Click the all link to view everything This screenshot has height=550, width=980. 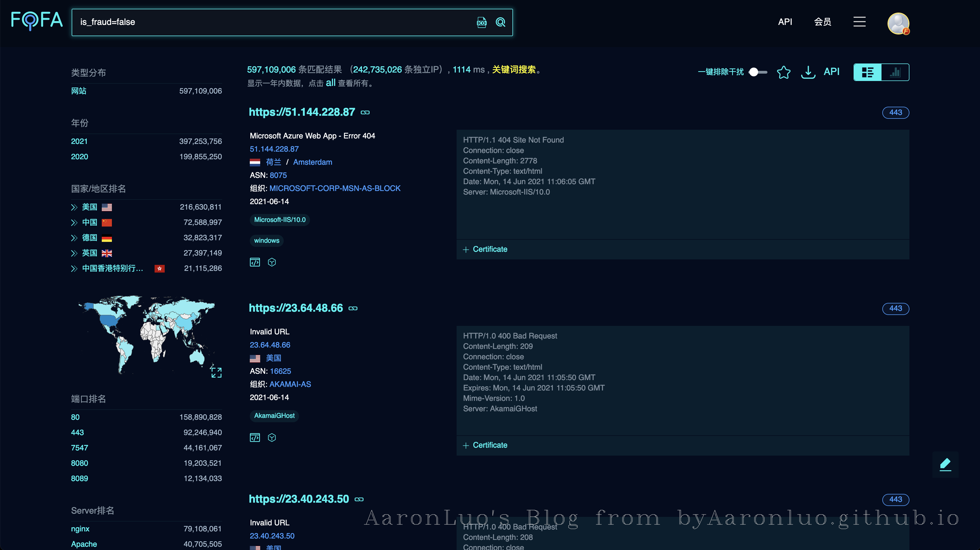[x=330, y=83]
